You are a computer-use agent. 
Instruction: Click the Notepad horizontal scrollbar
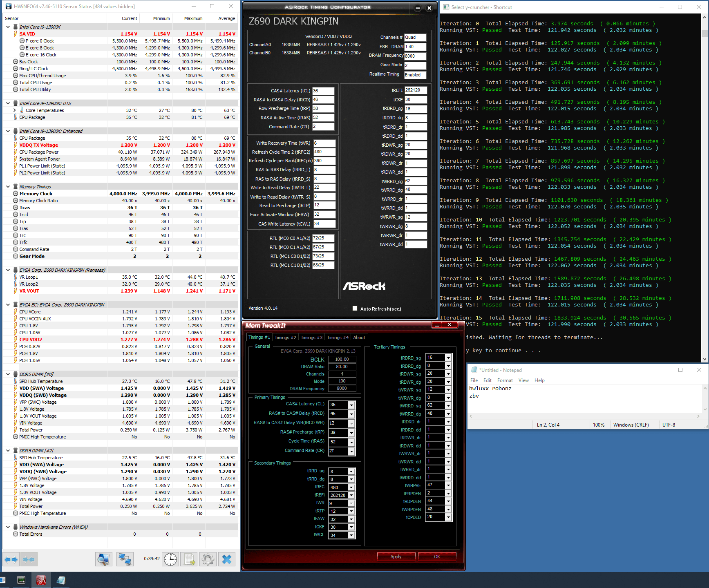585,416
